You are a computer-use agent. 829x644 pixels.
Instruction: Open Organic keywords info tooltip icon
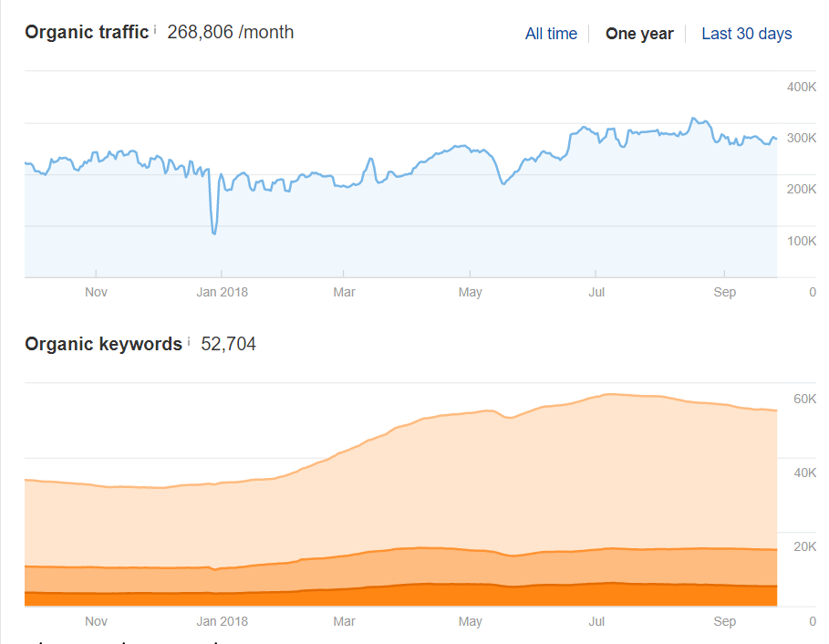pyautogui.click(x=189, y=341)
